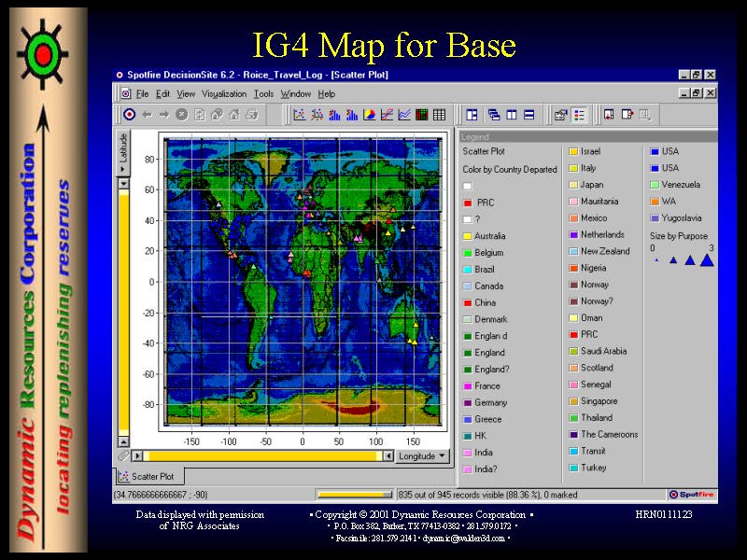
Task: Click the Germany legend entry
Action: coord(489,403)
